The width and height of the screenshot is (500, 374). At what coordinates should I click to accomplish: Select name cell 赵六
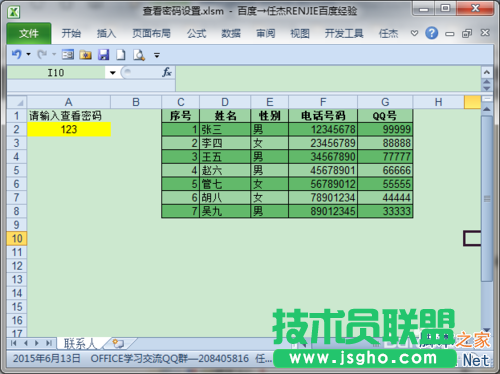point(225,170)
